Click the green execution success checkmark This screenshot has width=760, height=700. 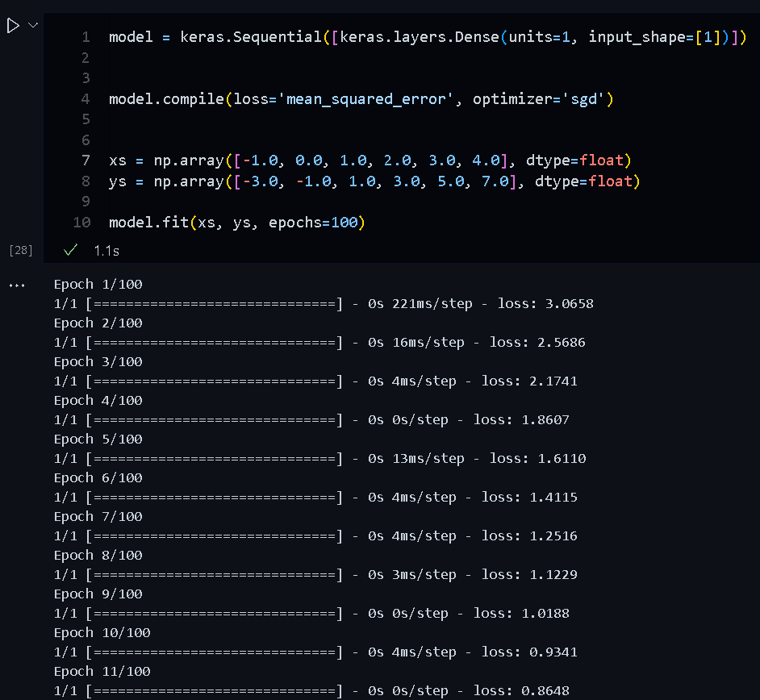[71, 251]
